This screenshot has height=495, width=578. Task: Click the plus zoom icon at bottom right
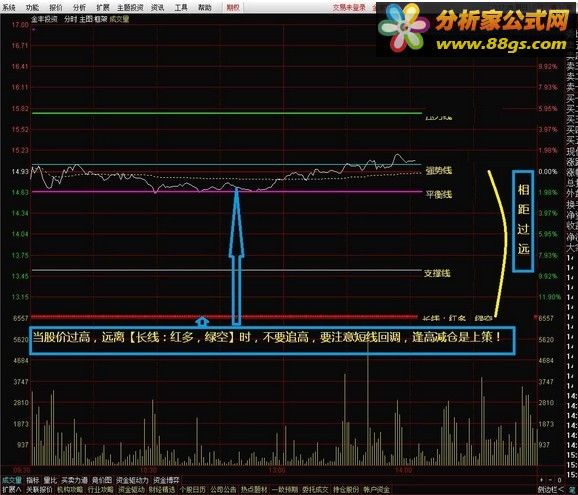[542, 480]
